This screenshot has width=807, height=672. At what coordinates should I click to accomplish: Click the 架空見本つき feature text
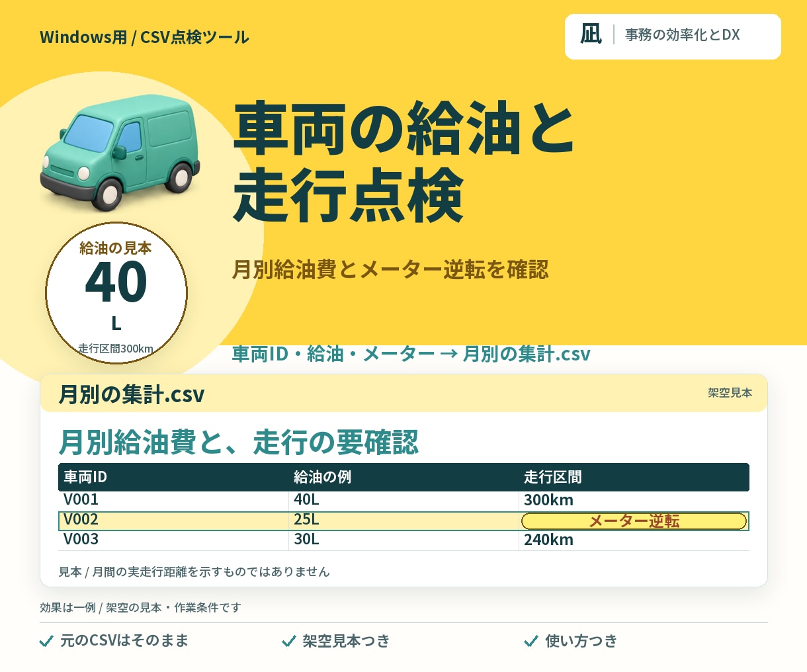(x=346, y=641)
